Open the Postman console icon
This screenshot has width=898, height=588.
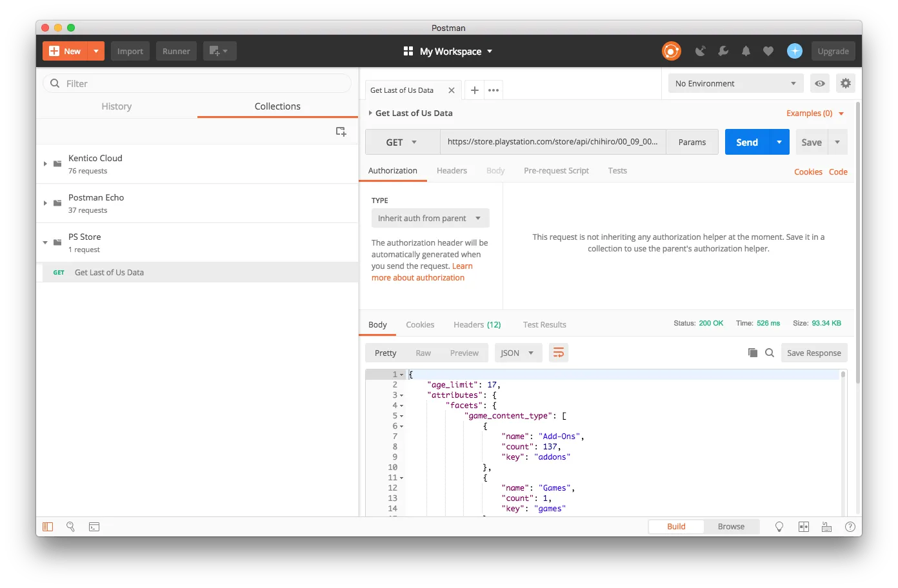[94, 527]
